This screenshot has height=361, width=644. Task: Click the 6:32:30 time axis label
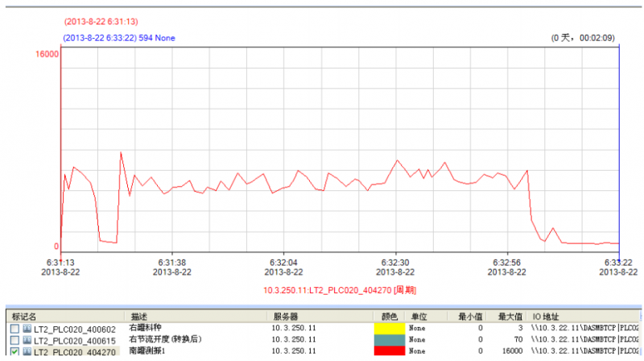395,263
